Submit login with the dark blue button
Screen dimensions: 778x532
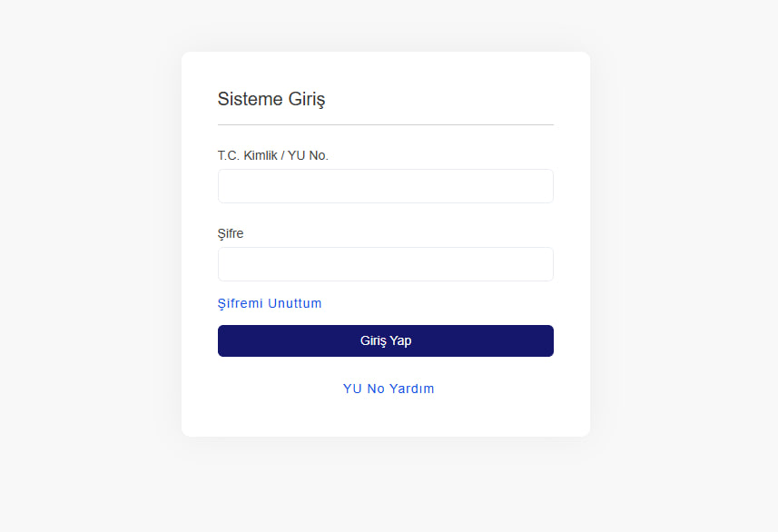(385, 341)
